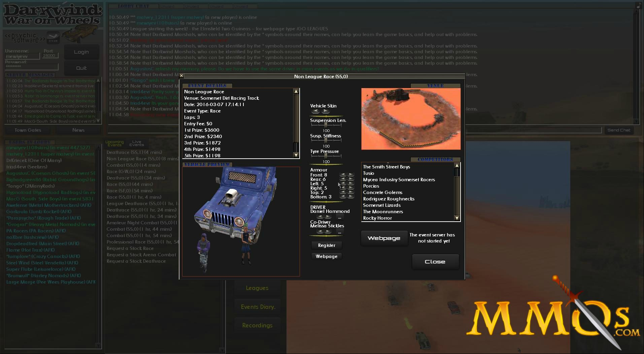
Task: Close the Non League Race dialog with X
Action: tap(182, 76)
